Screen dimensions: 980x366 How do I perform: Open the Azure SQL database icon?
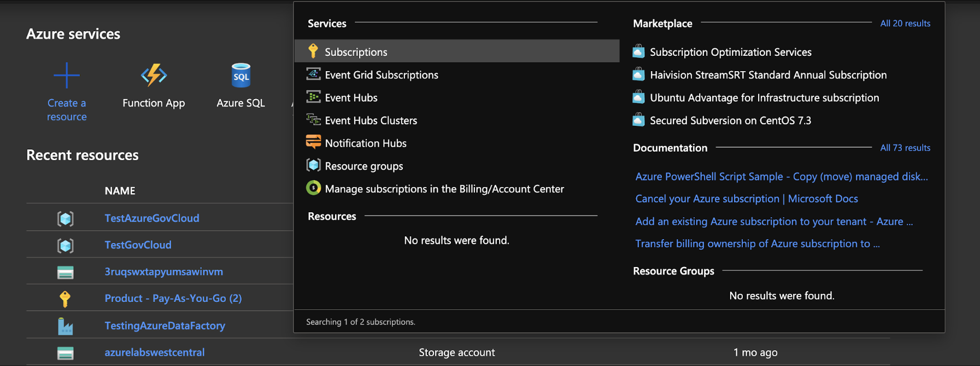(240, 75)
